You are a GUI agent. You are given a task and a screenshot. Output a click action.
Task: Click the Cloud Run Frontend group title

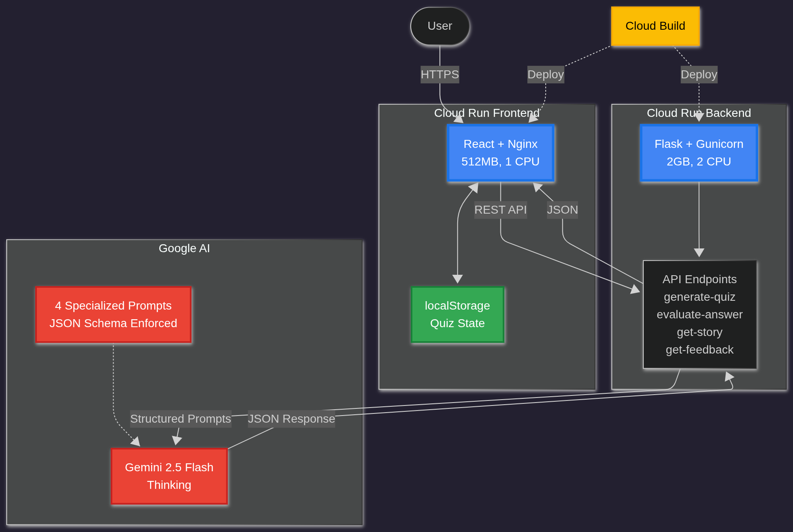click(487, 113)
